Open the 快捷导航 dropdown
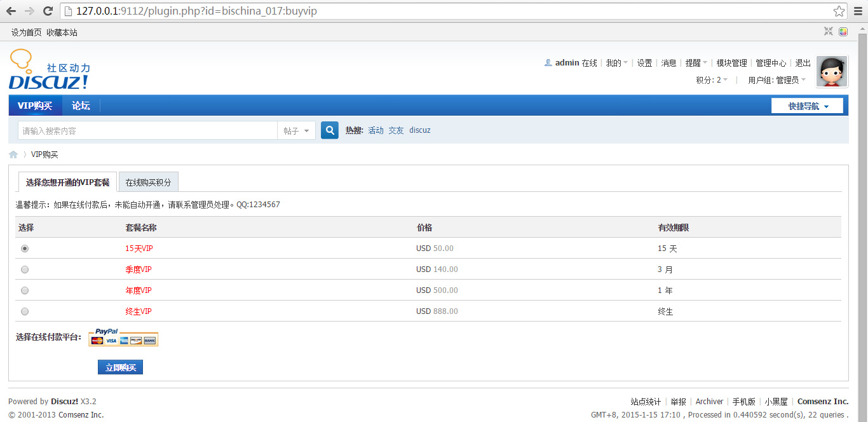Image resolution: width=868 pixels, height=422 pixels. tap(807, 106)
